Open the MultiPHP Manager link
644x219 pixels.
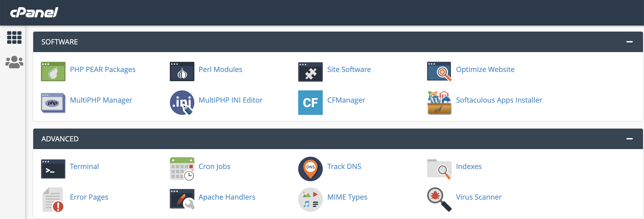(101, 100)
